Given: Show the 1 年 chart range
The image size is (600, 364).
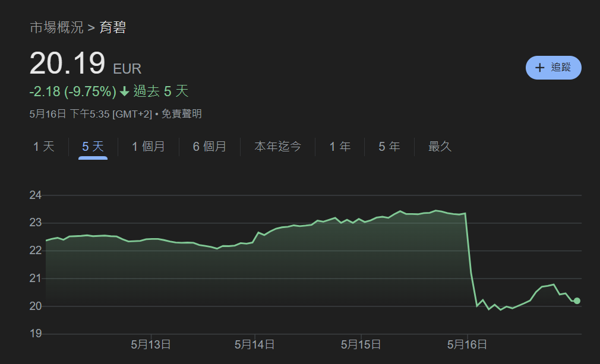Looking at the screenshot, I should tap(340, 147).
